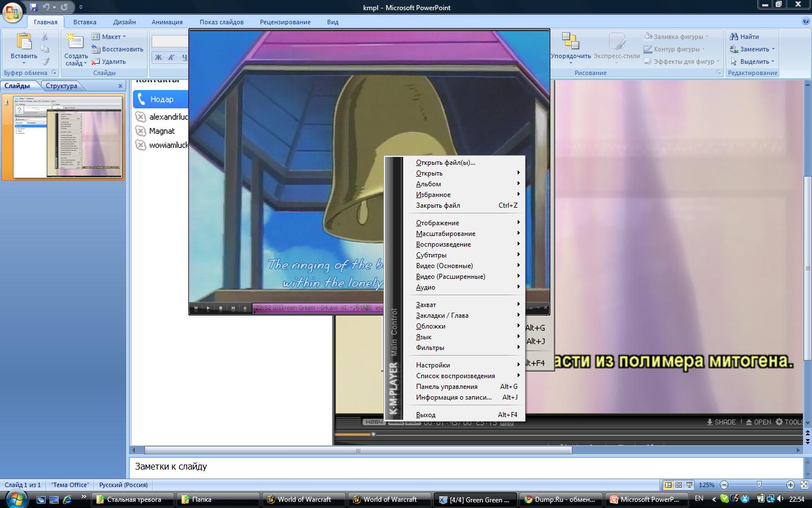Adjust the zoom slider handle

click(759, 485)
